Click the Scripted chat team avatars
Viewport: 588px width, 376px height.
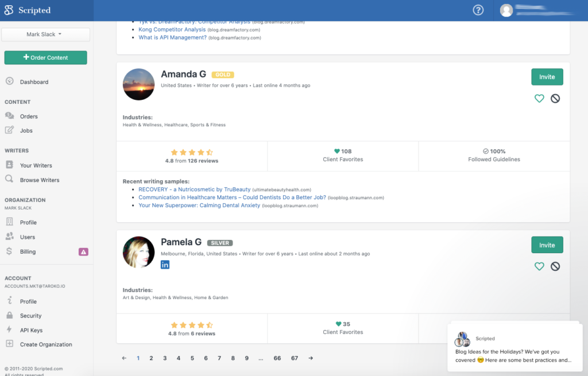[x=462, y=339]
